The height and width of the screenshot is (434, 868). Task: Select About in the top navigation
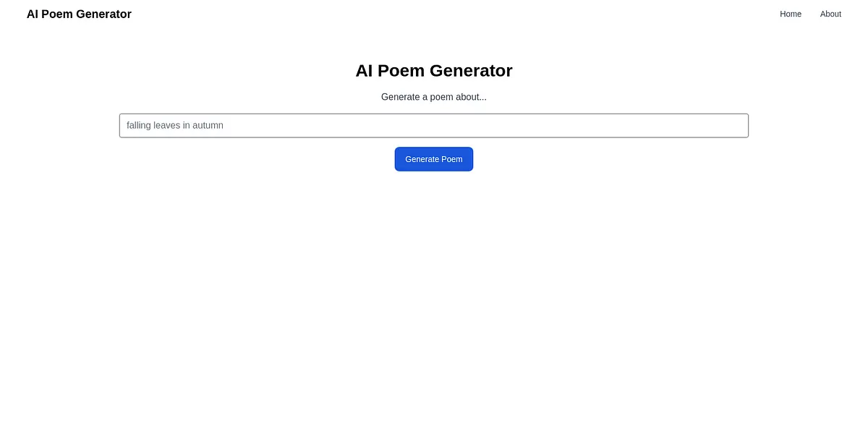(830, 14)
